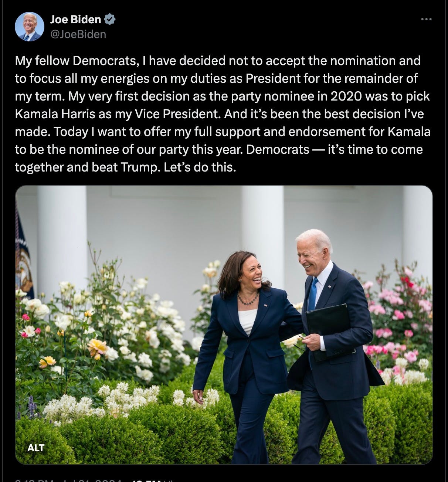Open the tweet body text for details
The image size is (448, 482).
click(x=223, y=114)
